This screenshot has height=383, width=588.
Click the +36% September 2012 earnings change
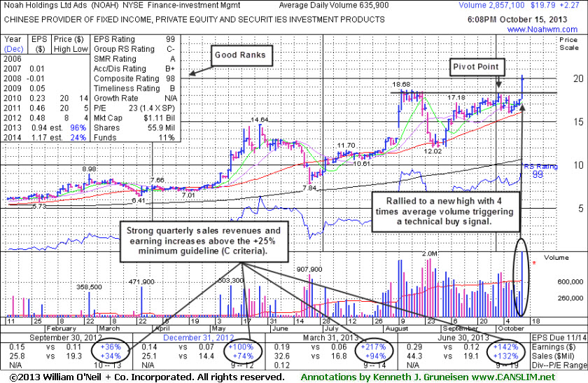tap(111, 347)
